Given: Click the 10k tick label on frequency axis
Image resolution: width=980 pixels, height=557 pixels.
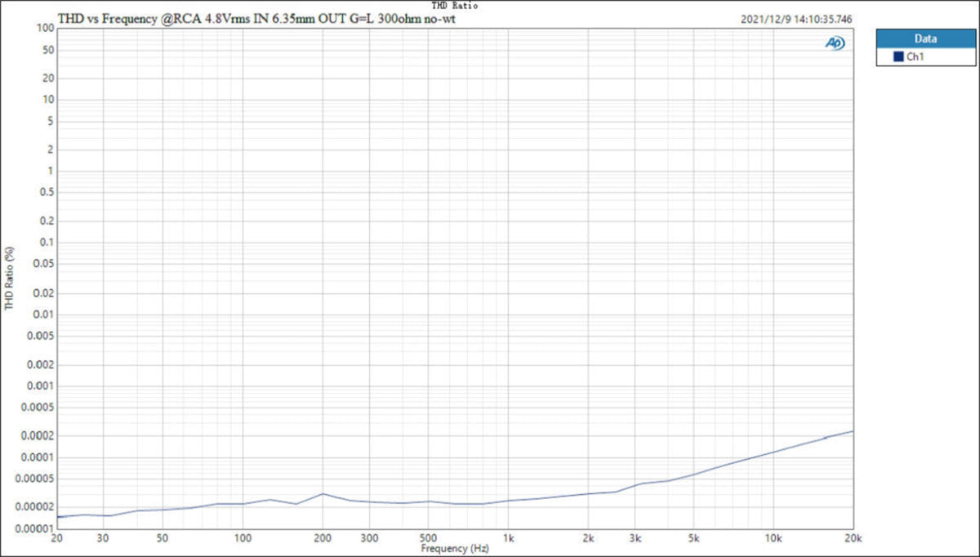Looking at the screenshot, I should coord(773,539).
